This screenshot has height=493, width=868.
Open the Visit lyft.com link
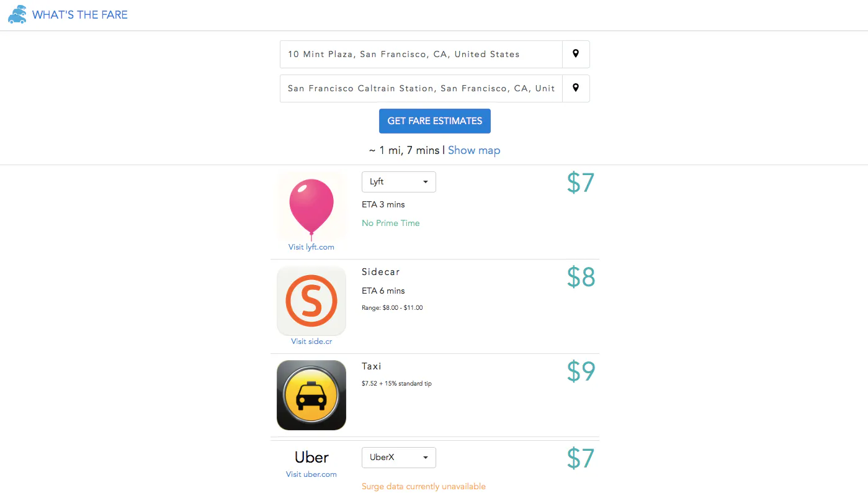tap(311, 247)
